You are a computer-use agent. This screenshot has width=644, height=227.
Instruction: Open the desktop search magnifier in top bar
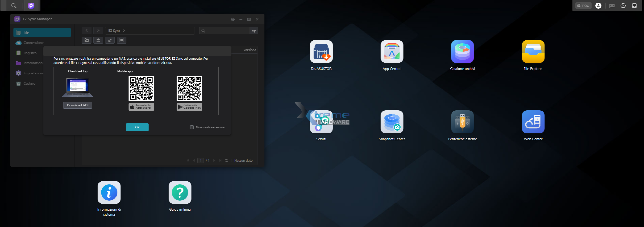14,6
